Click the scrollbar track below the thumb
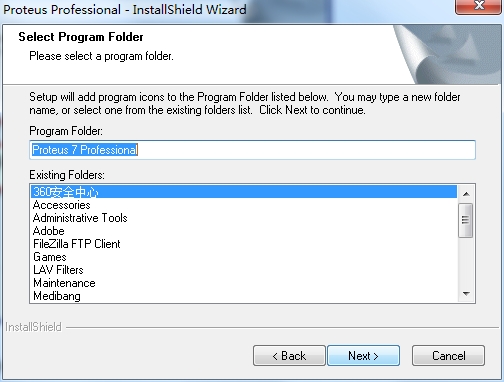 pos(466,262)
